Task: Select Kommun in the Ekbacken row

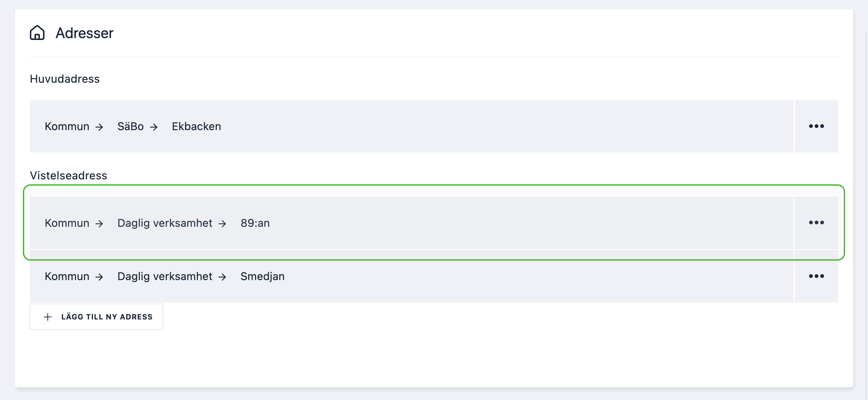Action: 67,126
